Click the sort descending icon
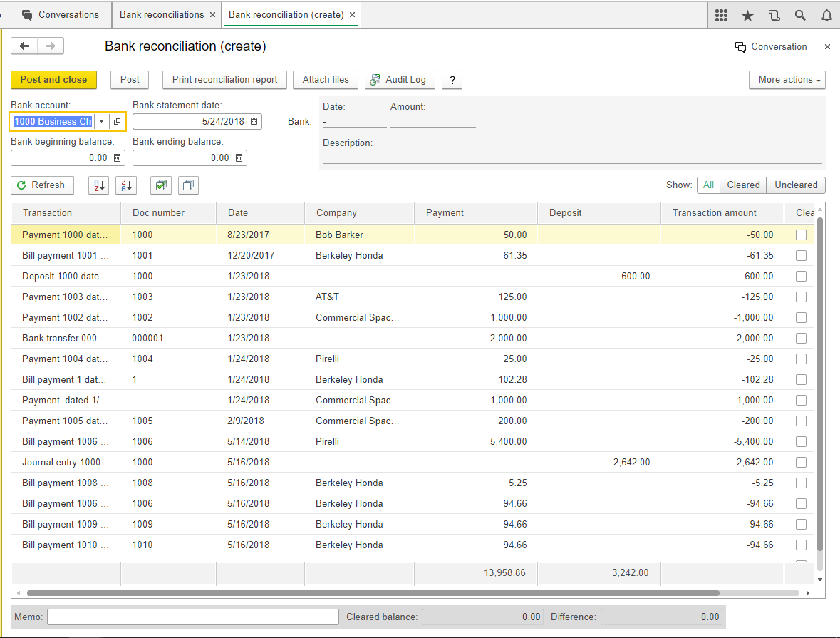The width and height of the screenshot is (840, 638). (125, 185)
